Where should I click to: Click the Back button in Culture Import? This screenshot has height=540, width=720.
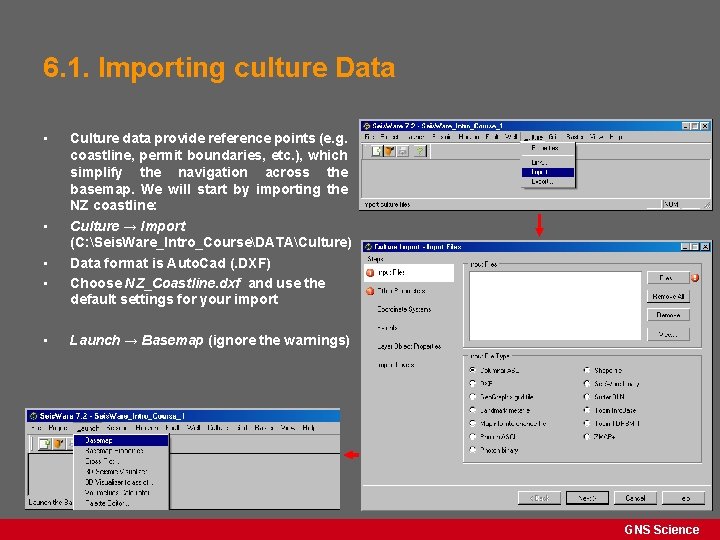(x=539, y=498)
